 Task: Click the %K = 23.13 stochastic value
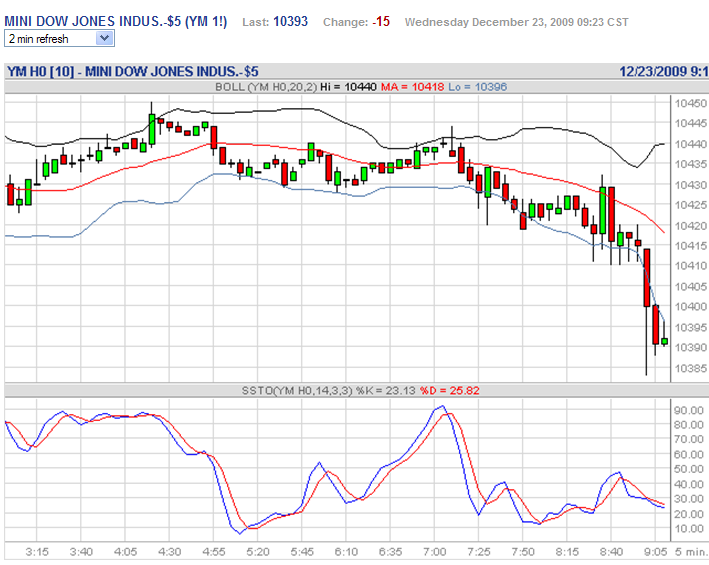coord(385,391)
